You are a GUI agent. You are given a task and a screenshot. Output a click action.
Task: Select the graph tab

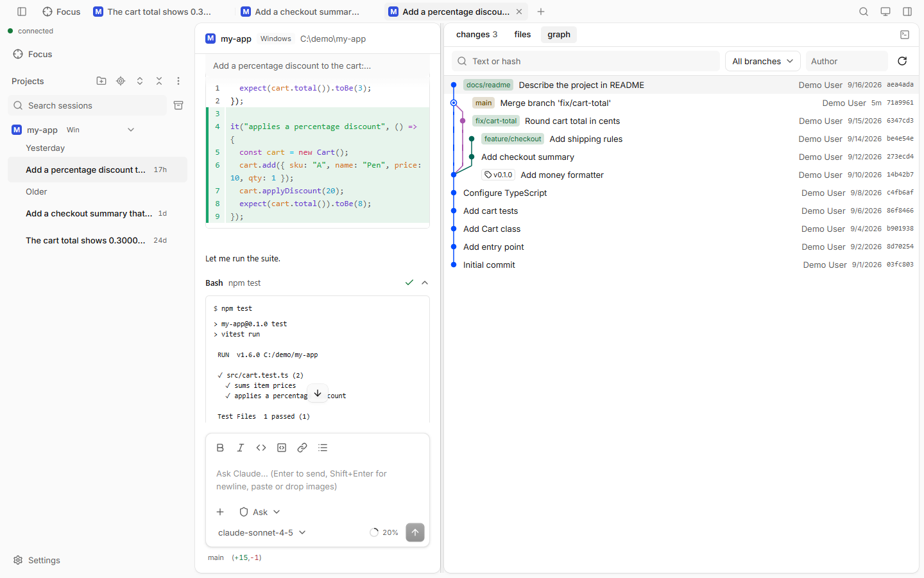click(559, 35)
